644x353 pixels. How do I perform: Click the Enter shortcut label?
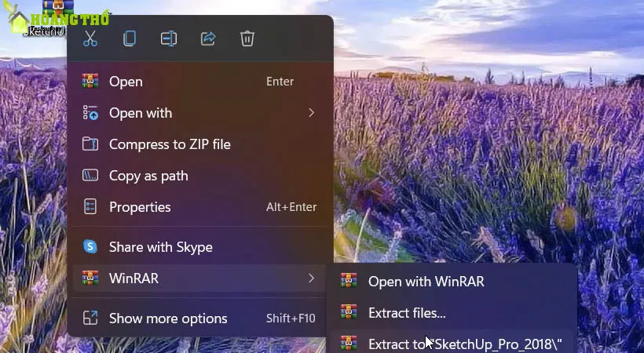[x=280, y=82]
